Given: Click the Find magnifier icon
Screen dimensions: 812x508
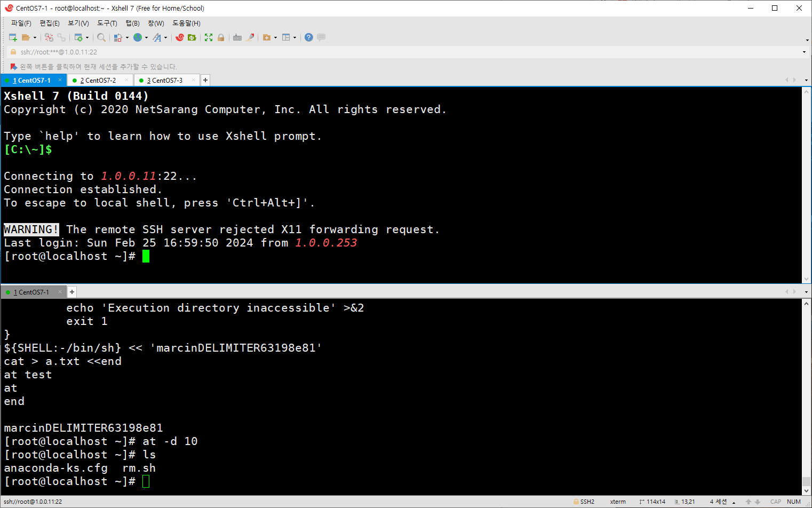Looking at the screenshot, I should point(101,37).
